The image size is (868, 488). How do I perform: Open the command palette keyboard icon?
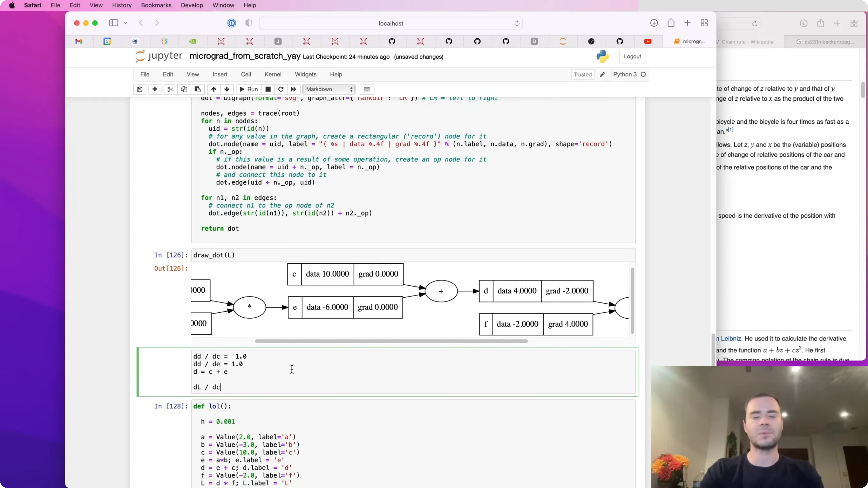(x=367, y=89)
